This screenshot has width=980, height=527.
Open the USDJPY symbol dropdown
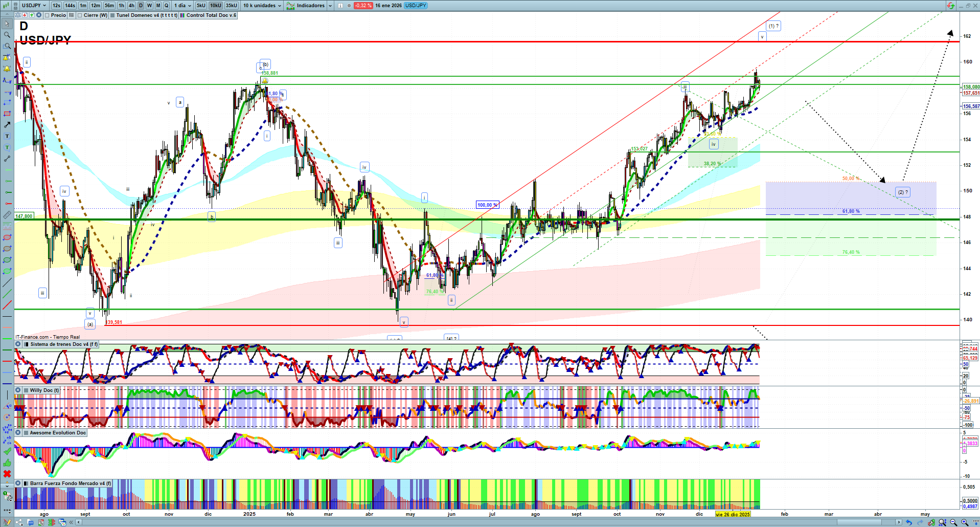[34, 6]
